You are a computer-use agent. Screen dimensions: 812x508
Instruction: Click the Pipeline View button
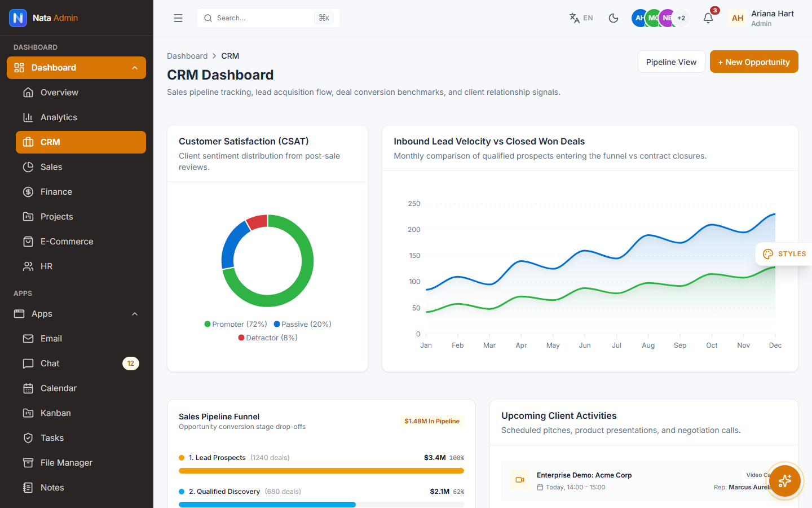click(671, 62)
